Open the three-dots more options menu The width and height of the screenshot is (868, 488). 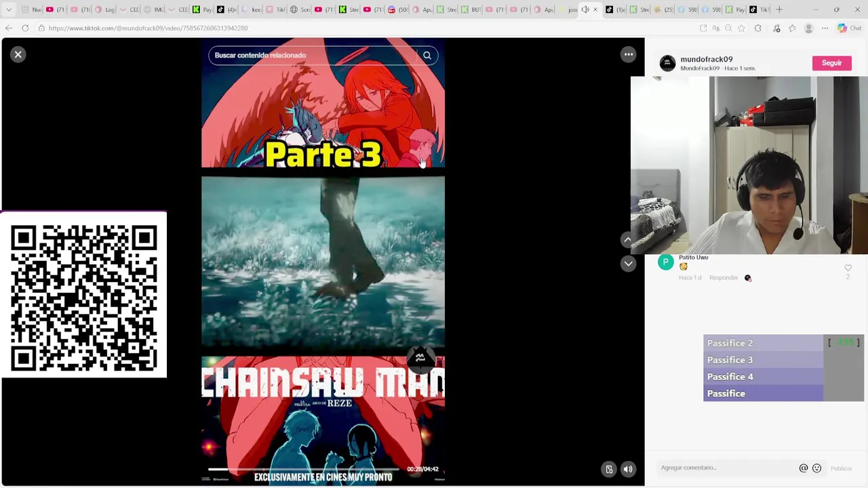pyautogui.click(x=629, y=54)
